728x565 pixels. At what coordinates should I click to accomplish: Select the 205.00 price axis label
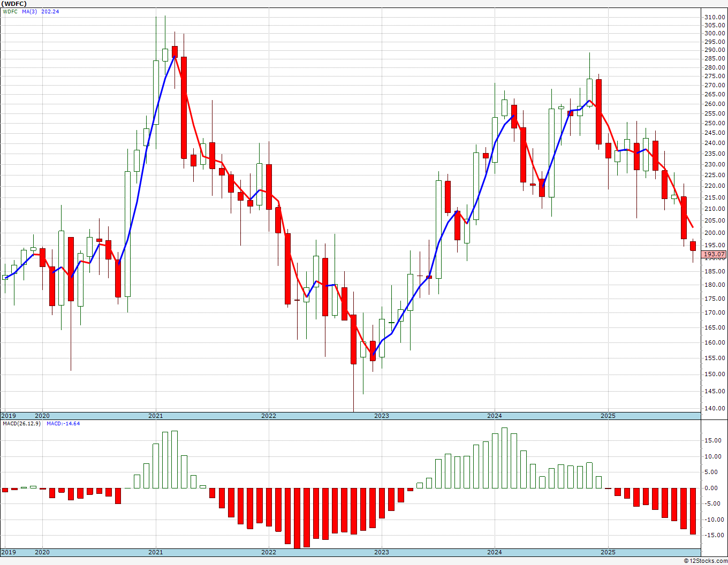pyautogui.click(x=715, y=220)
